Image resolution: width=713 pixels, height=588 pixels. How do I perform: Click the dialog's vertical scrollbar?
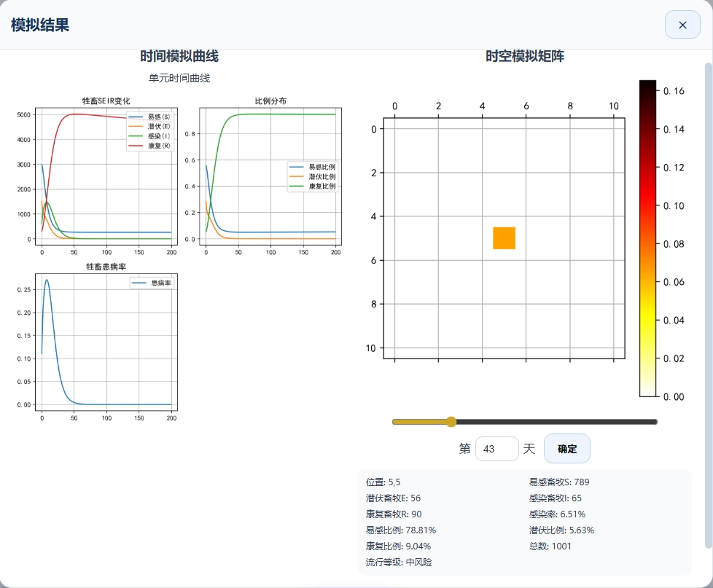(708, 306)
